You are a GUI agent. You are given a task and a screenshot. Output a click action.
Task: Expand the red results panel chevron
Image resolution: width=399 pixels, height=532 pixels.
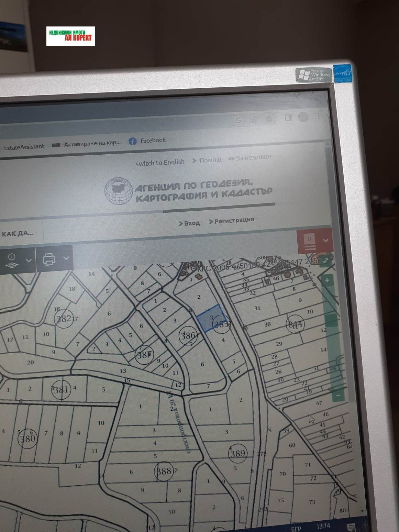click(325, 240)
